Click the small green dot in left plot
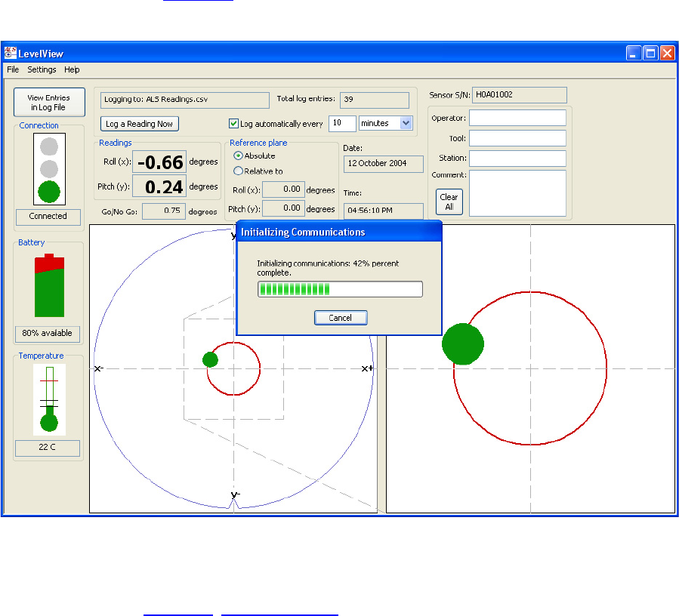Viewport: 679px width, 616px height. 210,359
